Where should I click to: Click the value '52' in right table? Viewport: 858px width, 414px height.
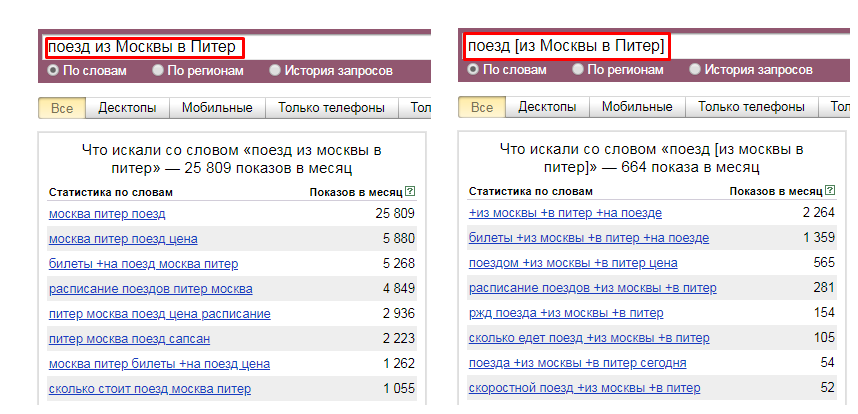pos(827,387)
